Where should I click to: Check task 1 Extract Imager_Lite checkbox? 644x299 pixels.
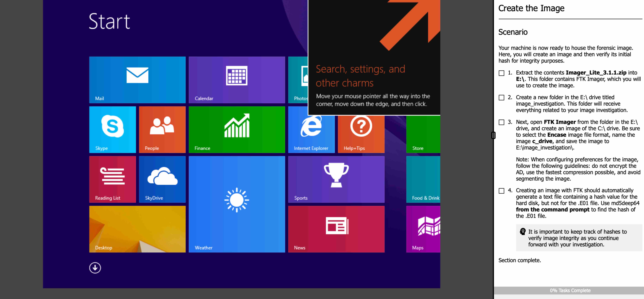pos(501,73)
